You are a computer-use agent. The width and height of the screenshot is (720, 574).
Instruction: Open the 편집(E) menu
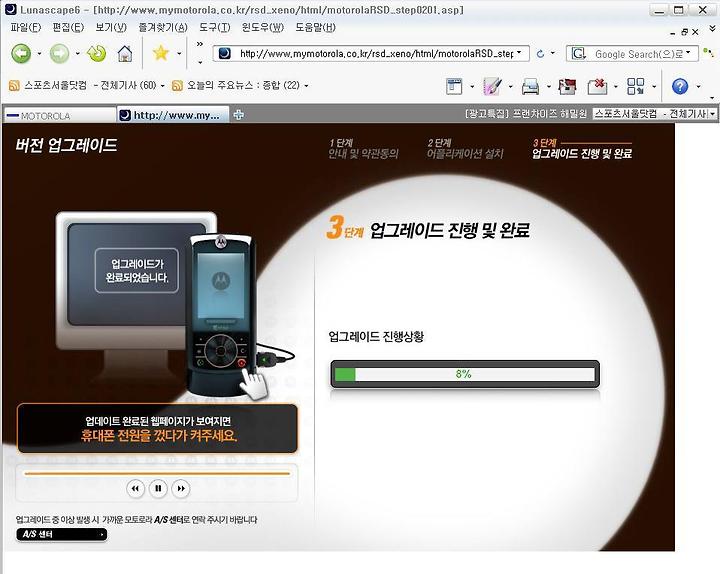coord(68,28)
